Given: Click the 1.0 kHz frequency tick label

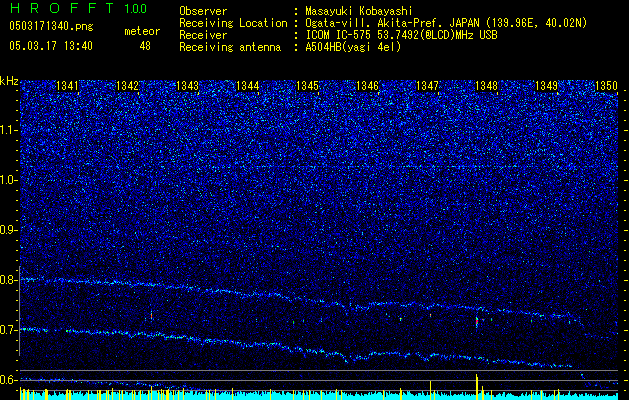Looking at the screenshot, I should click(9, 181).
